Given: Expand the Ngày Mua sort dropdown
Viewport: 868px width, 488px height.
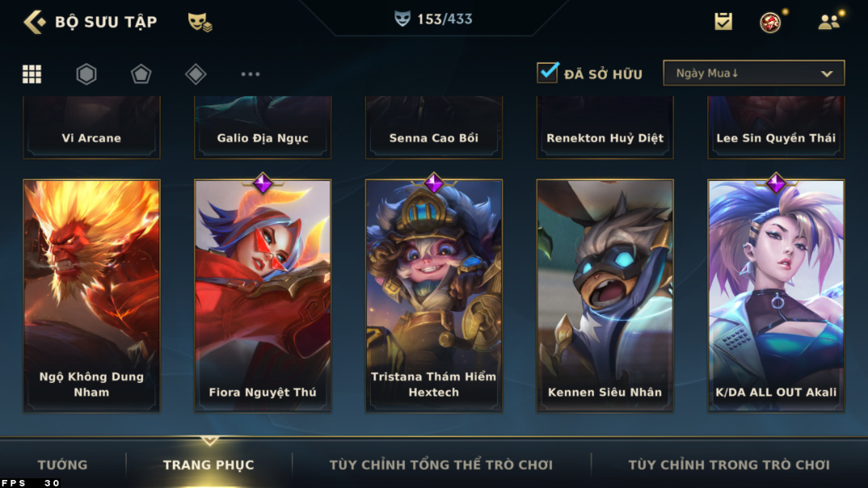Looking at the screenshot, I should pos(753,73).
